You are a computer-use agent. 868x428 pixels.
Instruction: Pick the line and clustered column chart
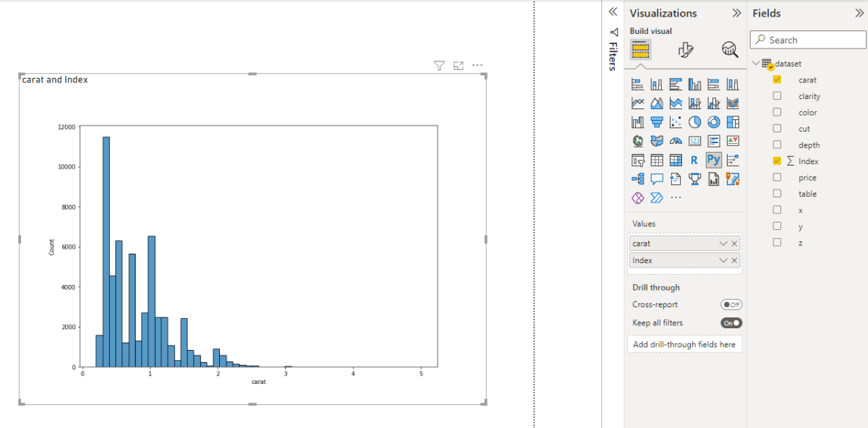click(x=713, y=103)
